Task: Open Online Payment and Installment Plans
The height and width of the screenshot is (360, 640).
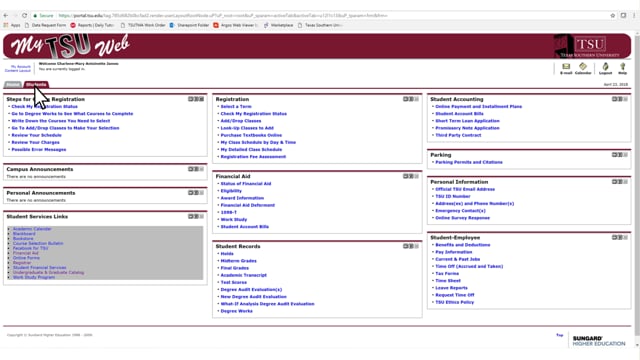Action: [x=478, y=107]
